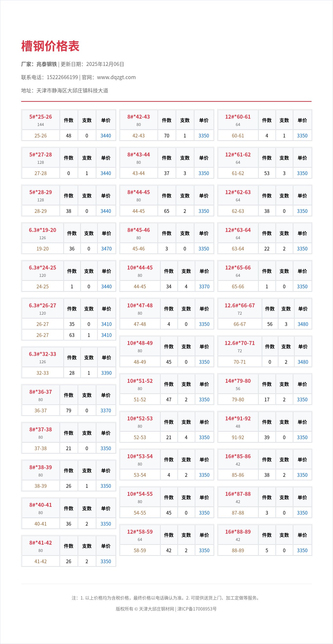Click the 3370 price in the 36-37 row
The image size is (333, 644).
(106, 411)
